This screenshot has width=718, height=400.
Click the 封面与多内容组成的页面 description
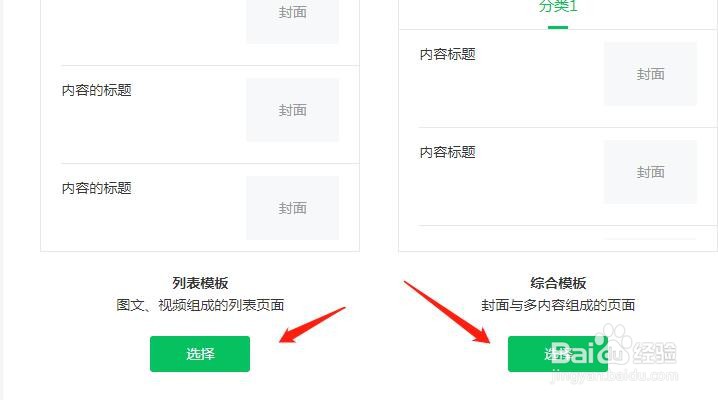tap(558, 305)
